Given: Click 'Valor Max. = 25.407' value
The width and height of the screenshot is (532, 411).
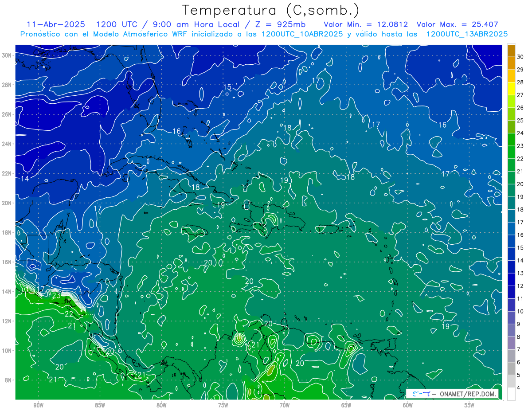Looking at the screenshot, I should coord(458,24).
